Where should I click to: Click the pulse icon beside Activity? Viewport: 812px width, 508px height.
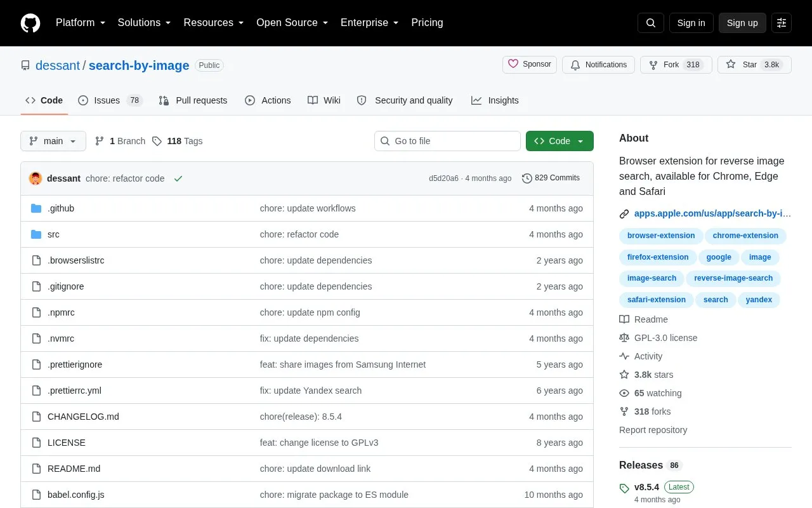point(624,356)
